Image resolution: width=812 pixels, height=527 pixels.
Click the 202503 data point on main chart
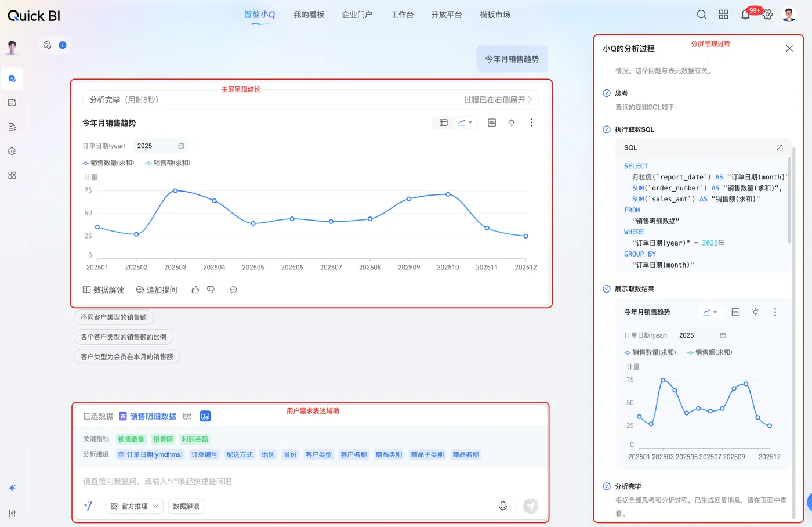click(175, 190)
